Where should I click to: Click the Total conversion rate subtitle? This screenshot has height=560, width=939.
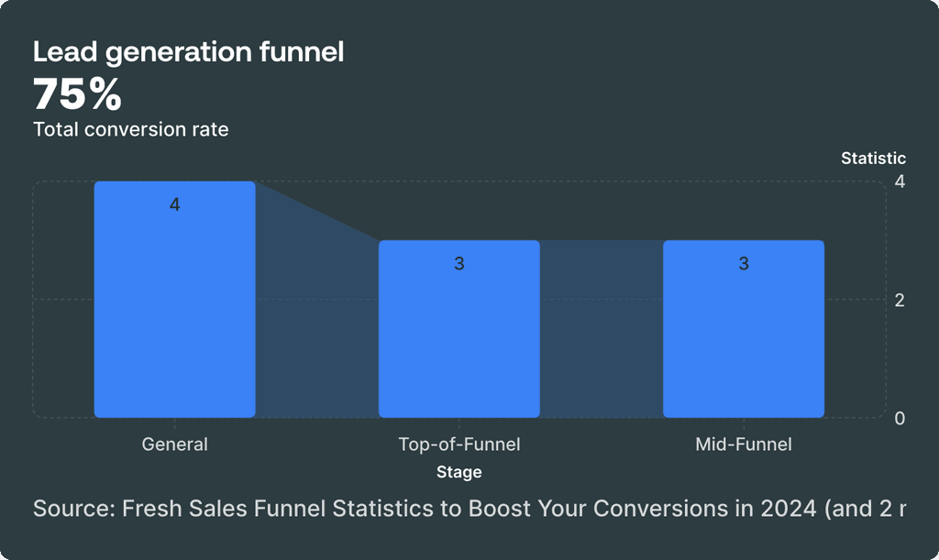130,129
